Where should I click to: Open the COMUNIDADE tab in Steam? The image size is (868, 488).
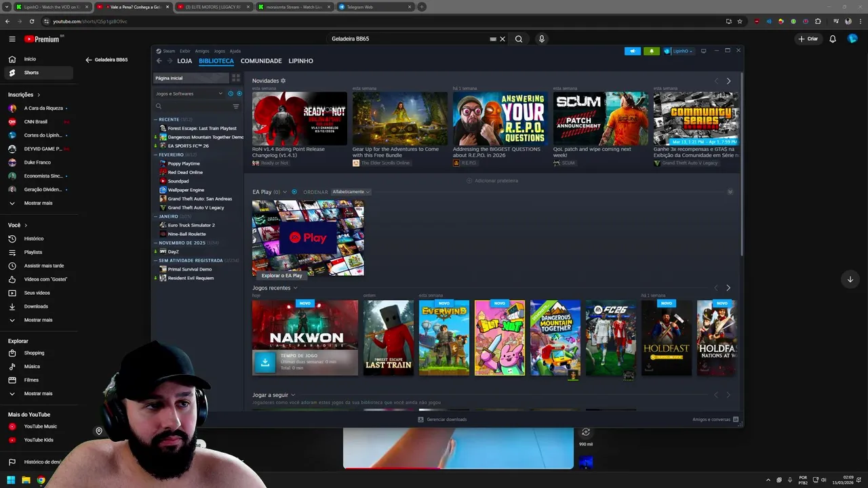pos(261,61)
